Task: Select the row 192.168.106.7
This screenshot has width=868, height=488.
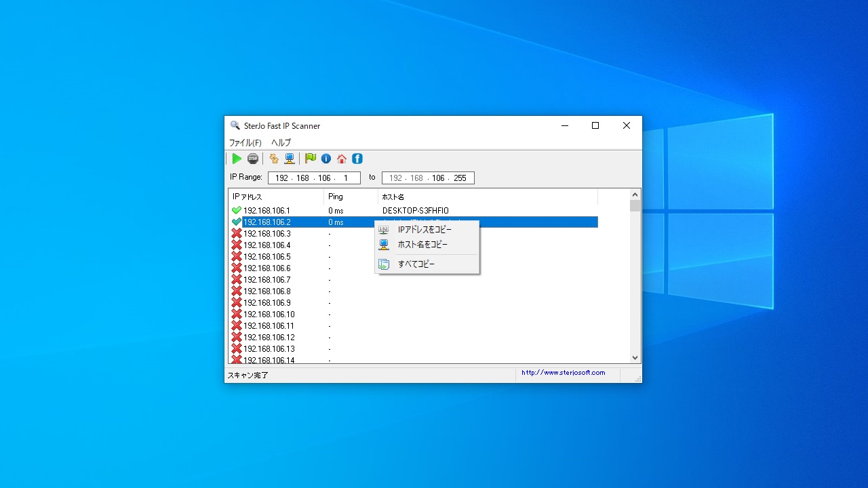Action: [x=414, y=279]
